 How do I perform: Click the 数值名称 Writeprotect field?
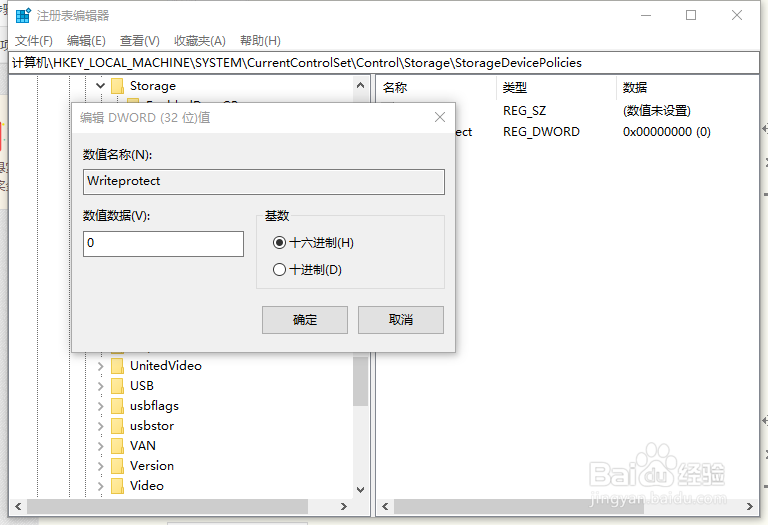pos(264,182)
